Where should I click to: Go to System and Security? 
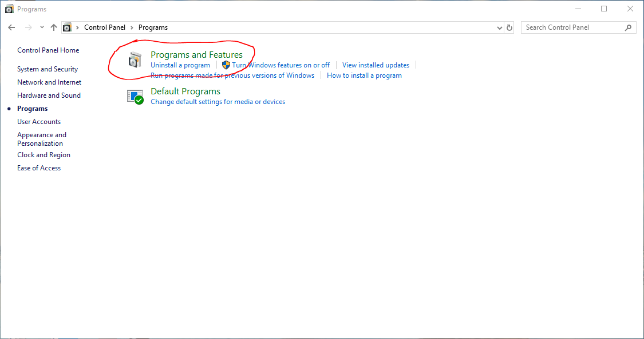coord(48,69)
